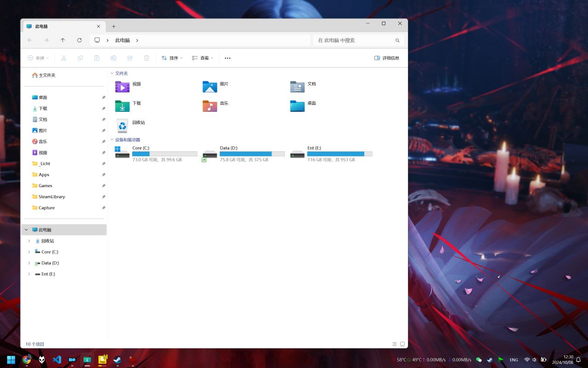Open the 视频 folder in the folders section
Viewport: 588px width, 368px height.
(128, 86)
